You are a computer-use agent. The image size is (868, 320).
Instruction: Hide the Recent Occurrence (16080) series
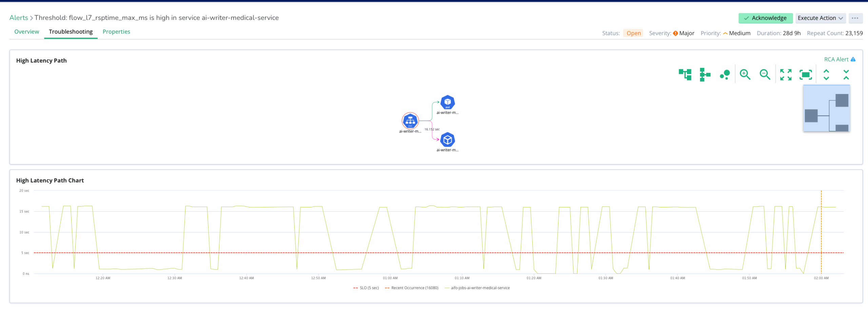412,288
